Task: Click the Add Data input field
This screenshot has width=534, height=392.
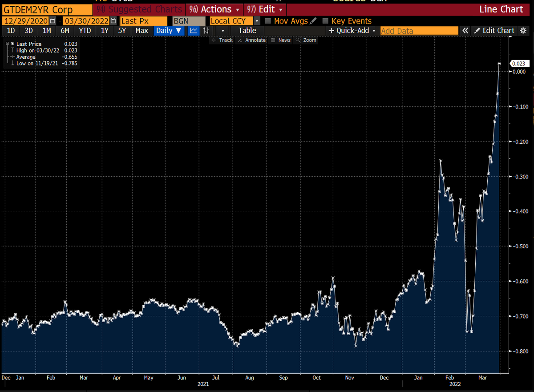Action: (419, 31)
